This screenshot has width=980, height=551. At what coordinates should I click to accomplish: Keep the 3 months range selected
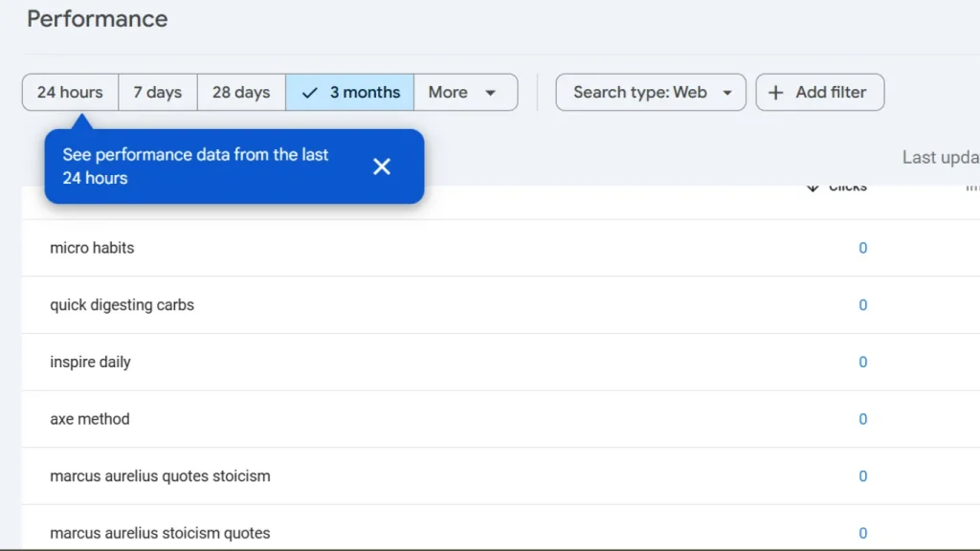pos(348,92)
